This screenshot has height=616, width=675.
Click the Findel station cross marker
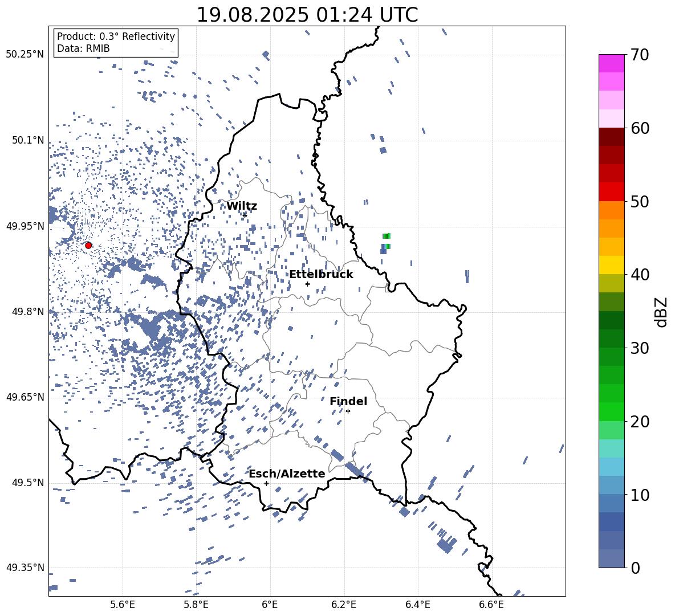click(348, 411)
